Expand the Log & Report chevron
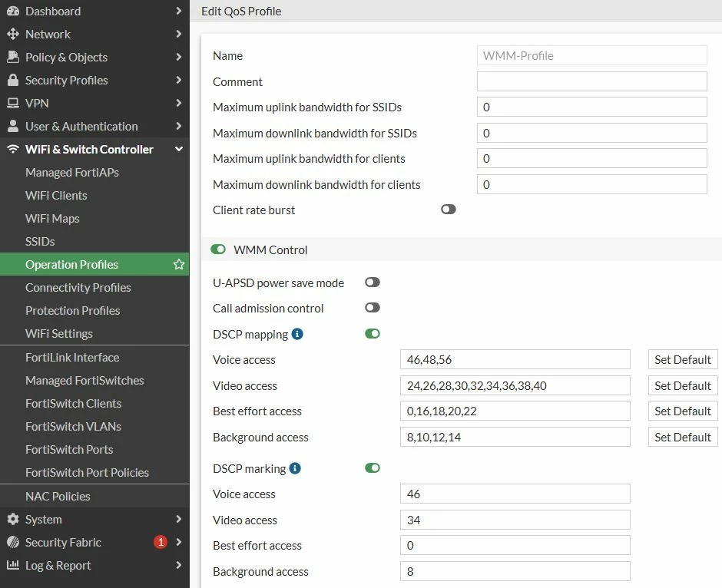 (x=179, y=565)
